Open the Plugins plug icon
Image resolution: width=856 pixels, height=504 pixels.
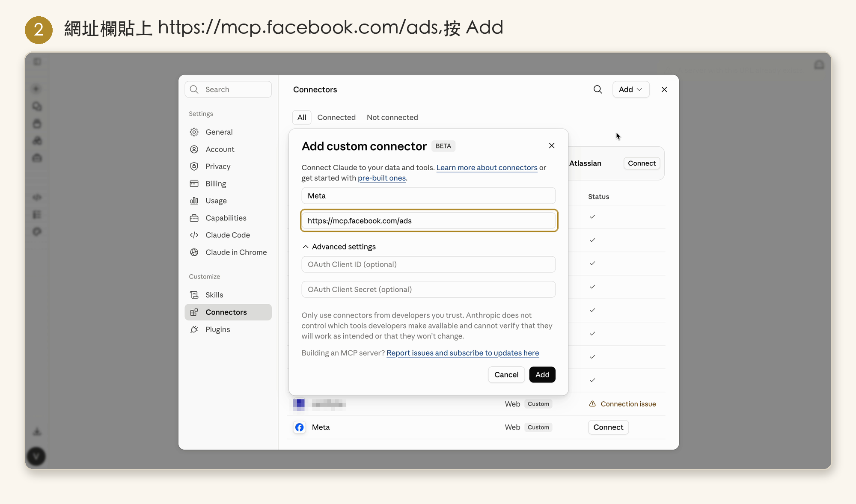click(194, 329)
